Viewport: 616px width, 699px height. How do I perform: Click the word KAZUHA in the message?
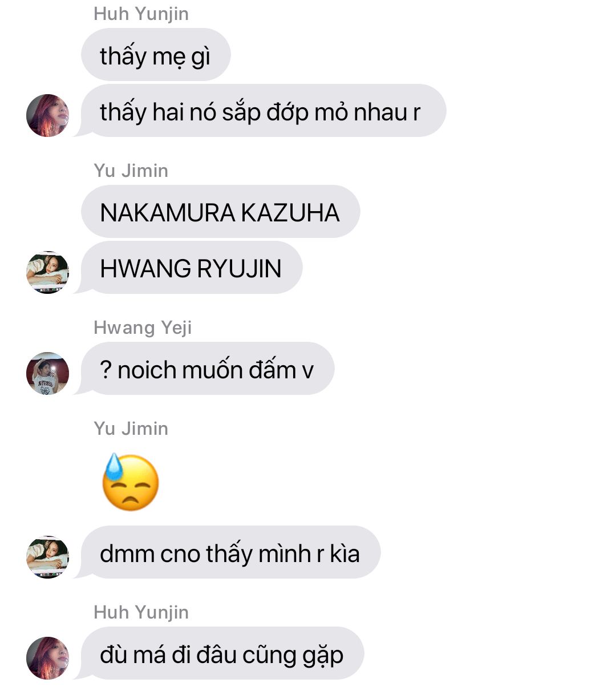290,213
